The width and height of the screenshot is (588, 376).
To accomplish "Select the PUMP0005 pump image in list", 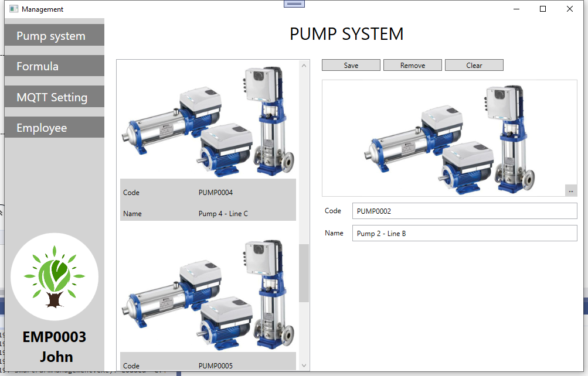I will (x=208, y=295).
